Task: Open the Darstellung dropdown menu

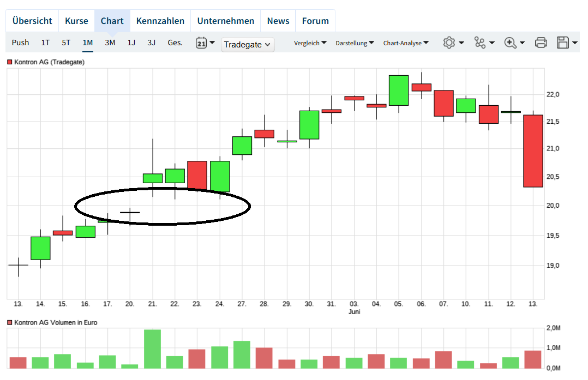Action: tap(355, 43)
